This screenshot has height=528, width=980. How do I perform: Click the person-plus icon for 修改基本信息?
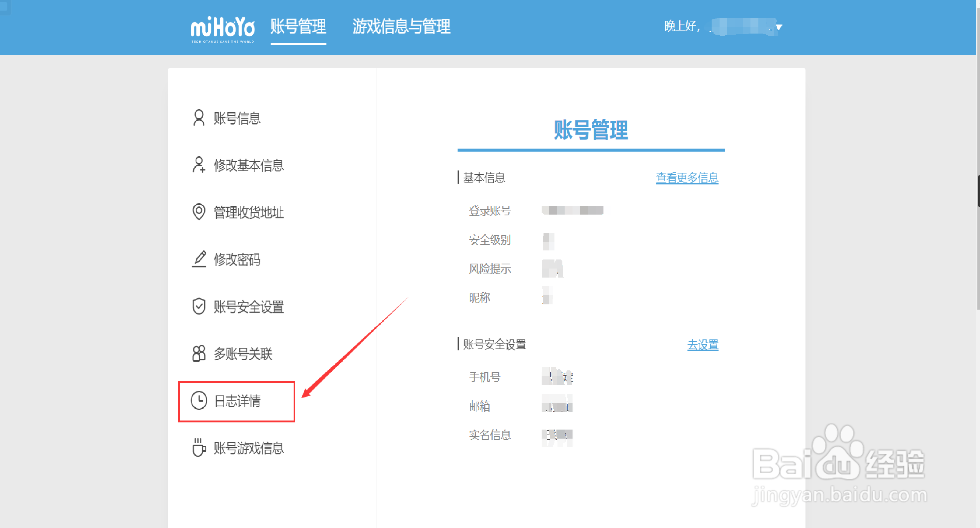click(x=199, y=165)
